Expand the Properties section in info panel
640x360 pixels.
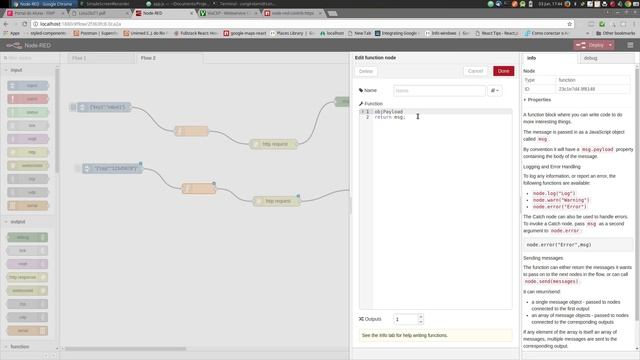[538, 100]
